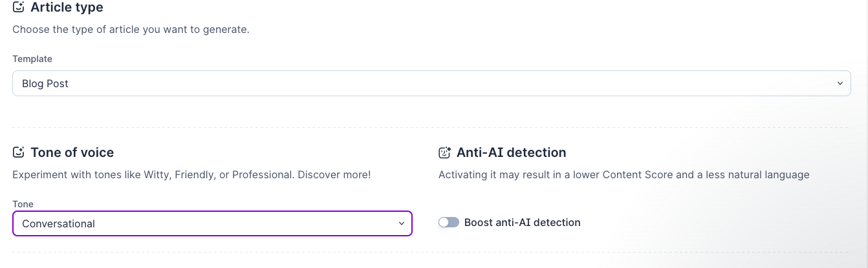Click the 'Choose the type of article' description
868x268 pixels.
pos(131,30)
